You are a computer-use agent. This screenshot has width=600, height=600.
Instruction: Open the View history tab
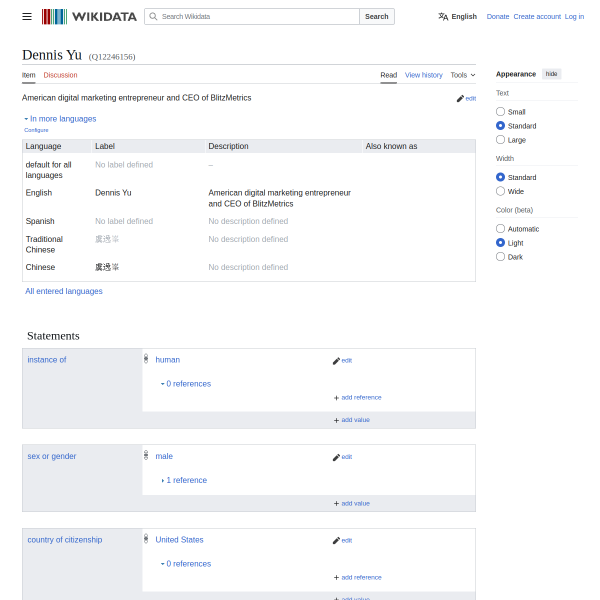tap(424, 75)
